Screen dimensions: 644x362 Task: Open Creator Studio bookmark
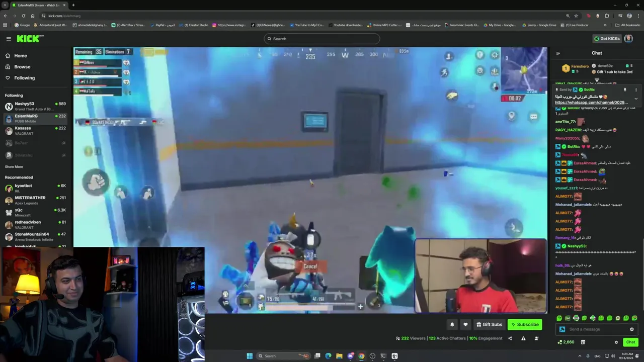tap(194, 25)
